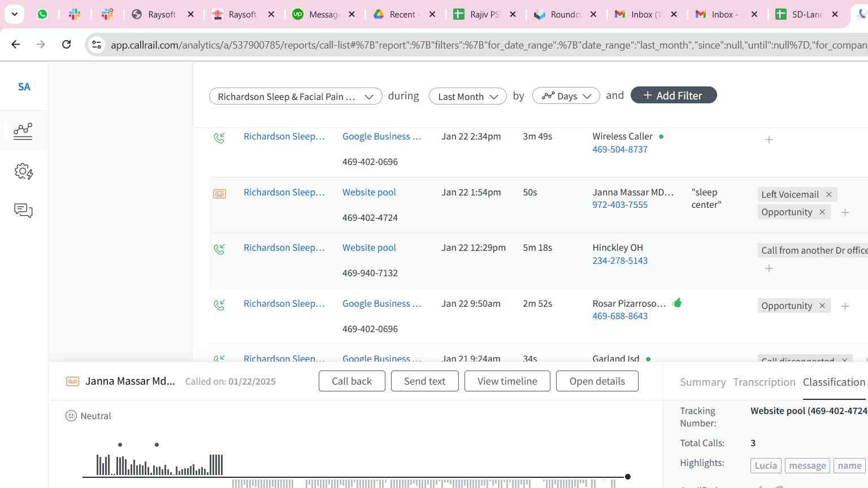Click the recording playhead end dot

point(627,477)
